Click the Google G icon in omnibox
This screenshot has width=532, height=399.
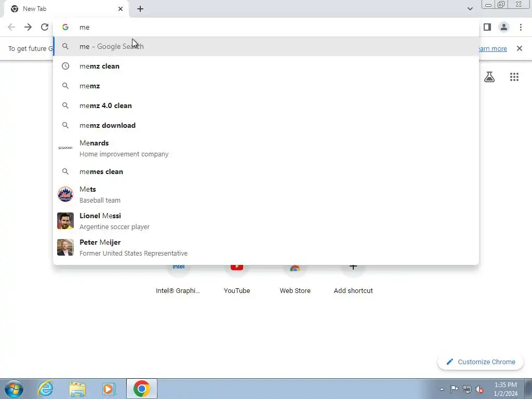(65, 27)
